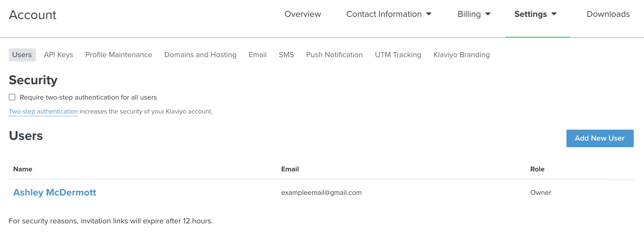
Task: View Domains and Hosting settings
Action: [x=200, y=55]
